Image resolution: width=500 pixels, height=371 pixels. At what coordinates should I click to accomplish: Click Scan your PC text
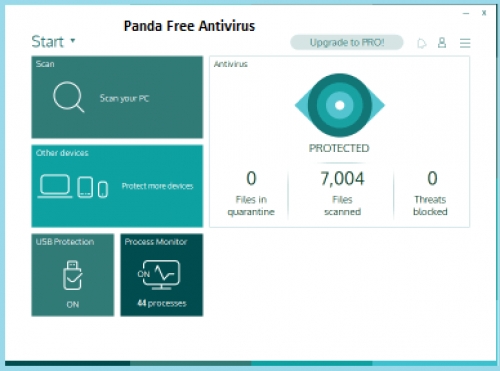pos(124,98)
